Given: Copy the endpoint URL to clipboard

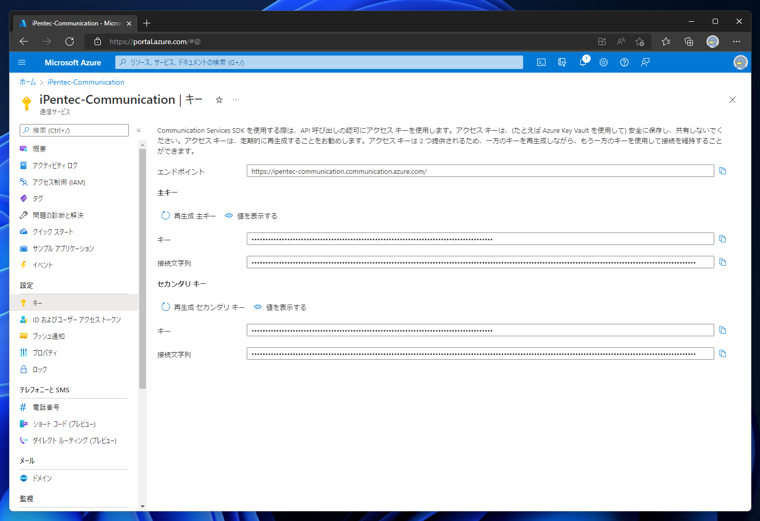Looking at the screenshot, I should [723, 171].
